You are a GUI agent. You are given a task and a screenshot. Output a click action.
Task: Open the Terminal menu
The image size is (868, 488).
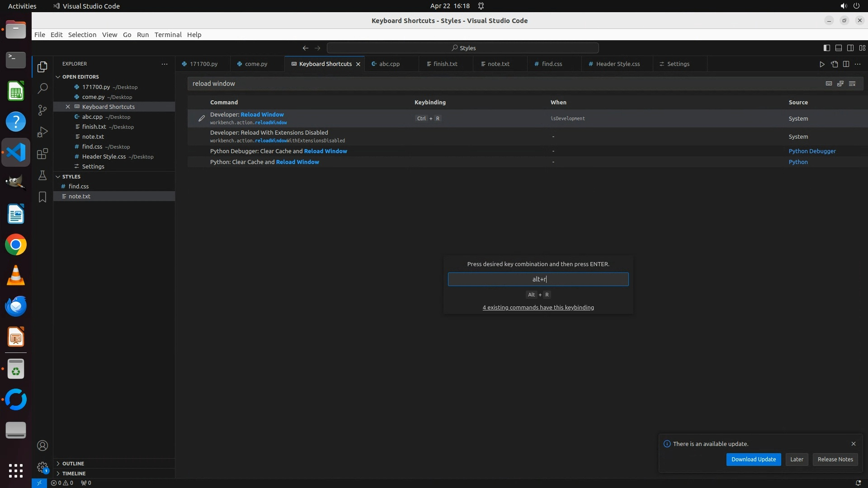tap(168, 35)
